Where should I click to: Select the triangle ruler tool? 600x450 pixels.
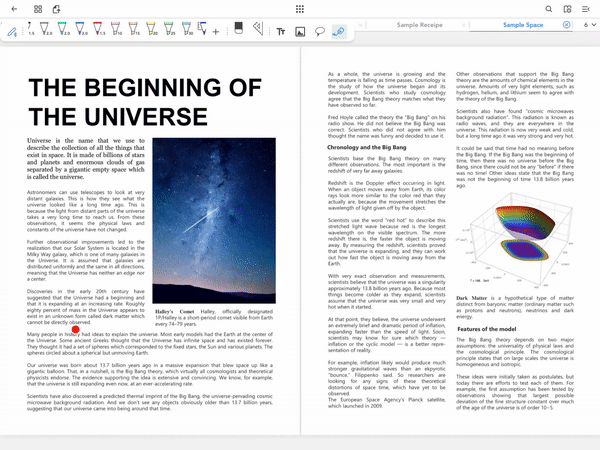click(258, 28)
